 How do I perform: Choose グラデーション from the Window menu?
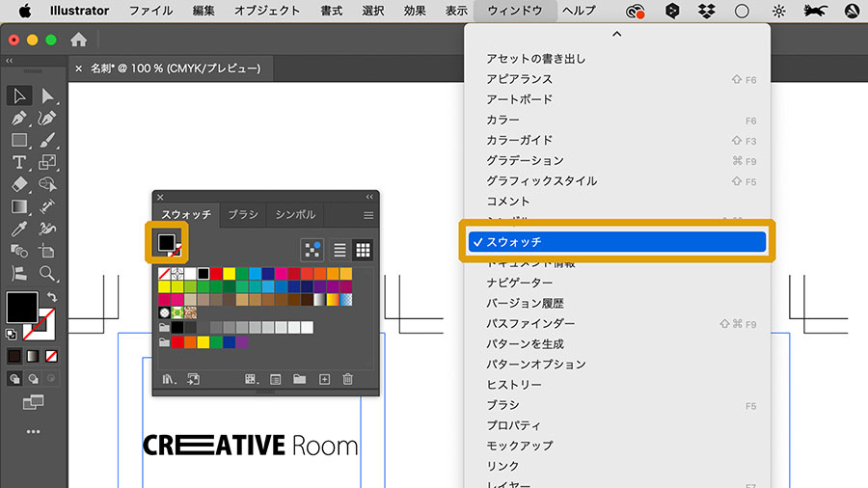(x=616, y=160)
